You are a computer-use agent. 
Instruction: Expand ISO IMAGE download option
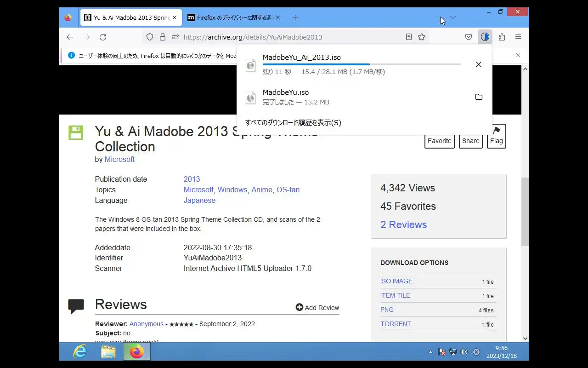(x=396, y=281)
